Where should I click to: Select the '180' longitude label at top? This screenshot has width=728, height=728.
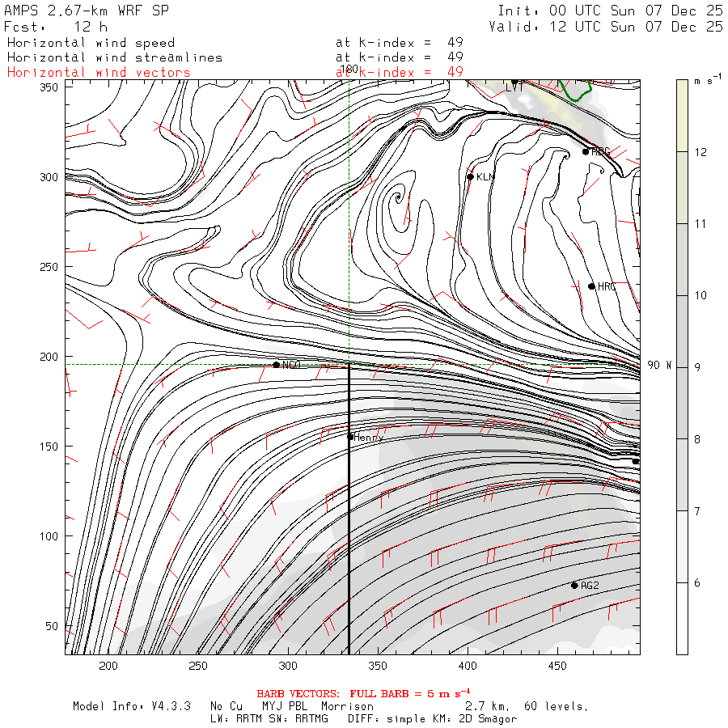[x=349, y=70]
